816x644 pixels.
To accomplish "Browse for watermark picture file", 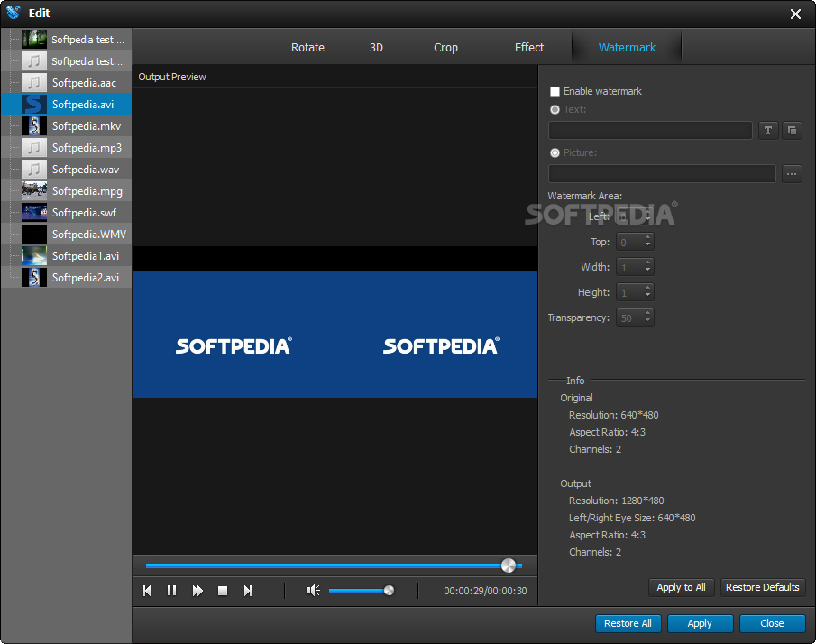I will click(x=792, y=173).
